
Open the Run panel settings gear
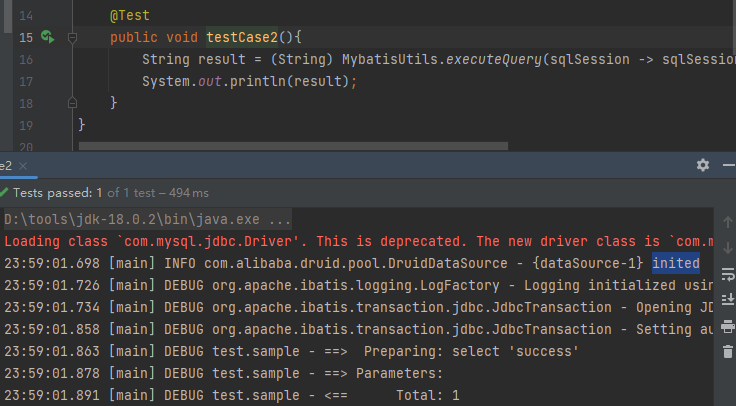703,165
